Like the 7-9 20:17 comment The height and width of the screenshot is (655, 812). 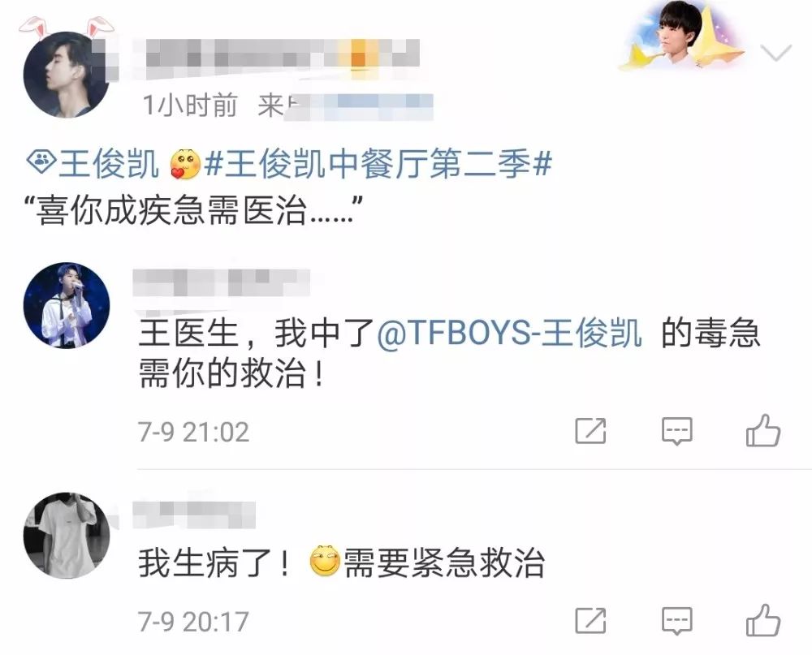coord(762,620)
